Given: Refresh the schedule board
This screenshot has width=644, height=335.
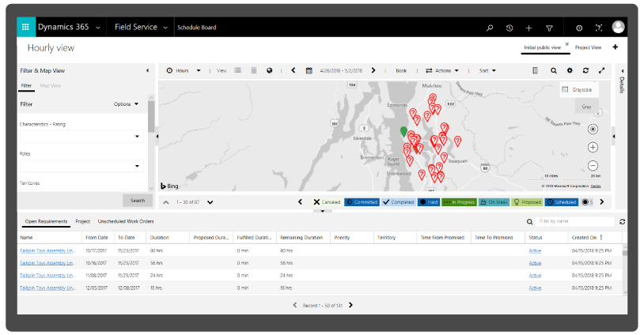Looking at the screenshot, I should pyautogui.click(x=585, y=70).
